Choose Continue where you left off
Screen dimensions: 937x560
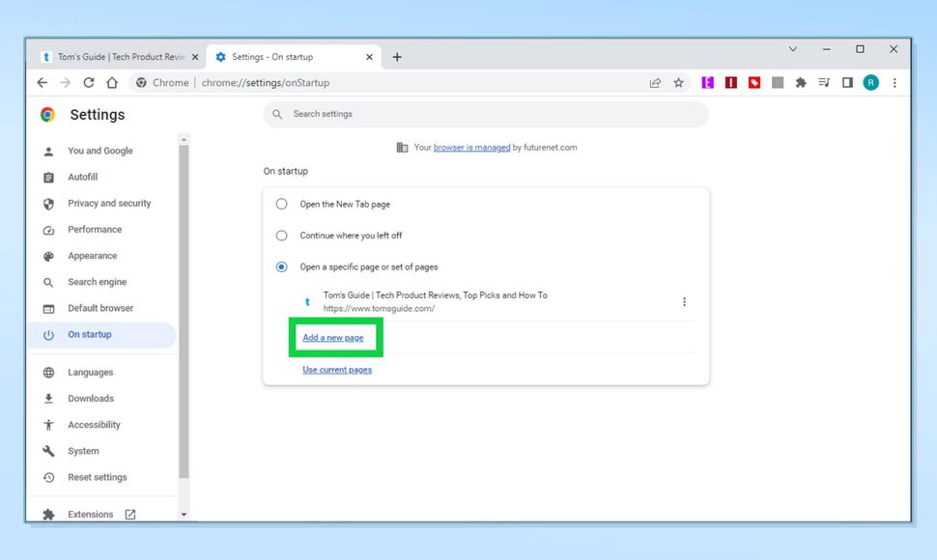tap(281, 235)
